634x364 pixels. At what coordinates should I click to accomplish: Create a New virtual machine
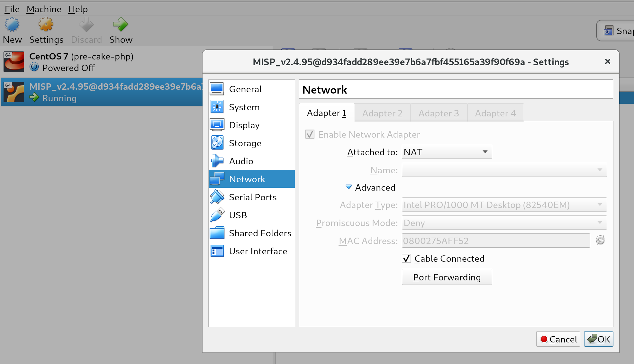pos(12,30)
